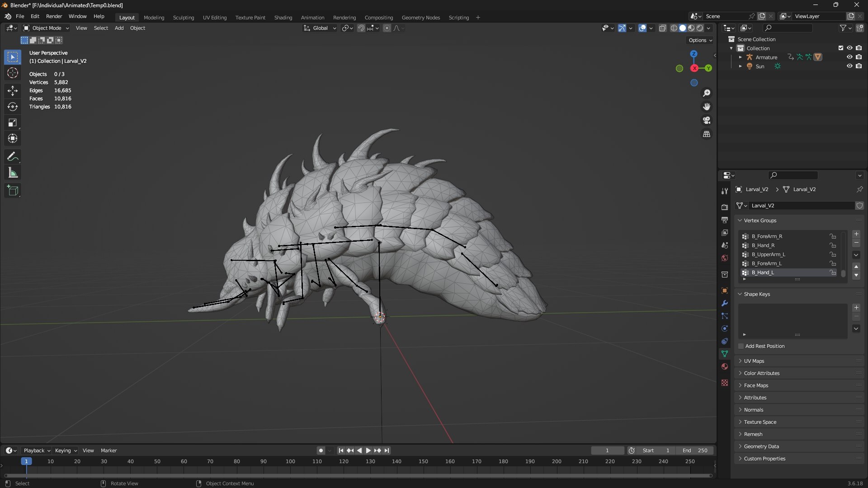Toggle the camera view icon
This screenshot has width=868, height=488.
(707, 120)
